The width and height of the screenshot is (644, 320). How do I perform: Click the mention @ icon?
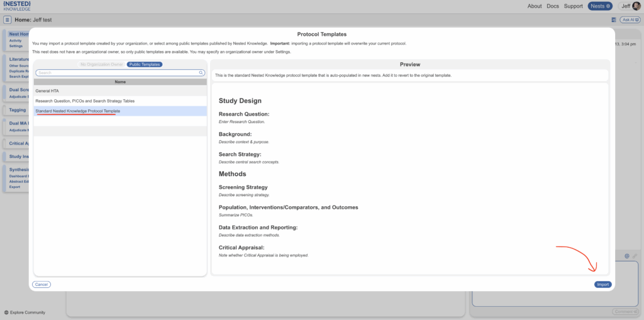tap(627, 256)
